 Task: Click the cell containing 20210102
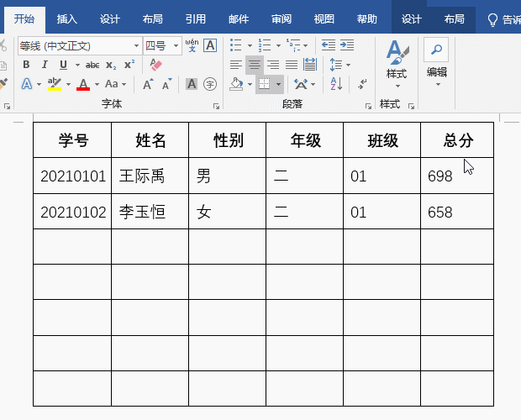72,212
